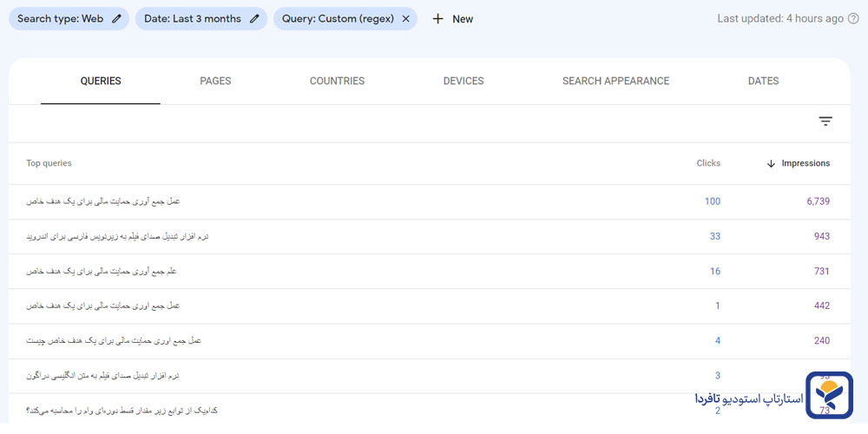
Task: Click the Impressions sort arrow
Action: pos(771,163)
